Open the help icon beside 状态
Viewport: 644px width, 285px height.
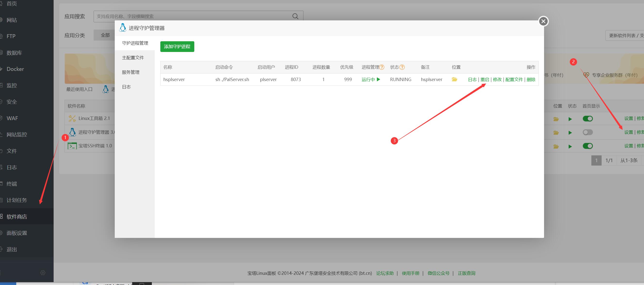(x=402, y=67)
